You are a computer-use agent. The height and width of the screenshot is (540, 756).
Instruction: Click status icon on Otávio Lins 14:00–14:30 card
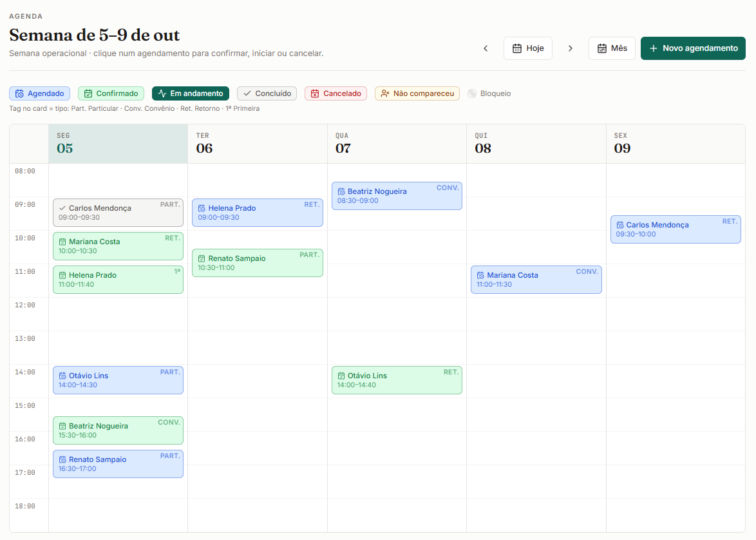point(62,376)
